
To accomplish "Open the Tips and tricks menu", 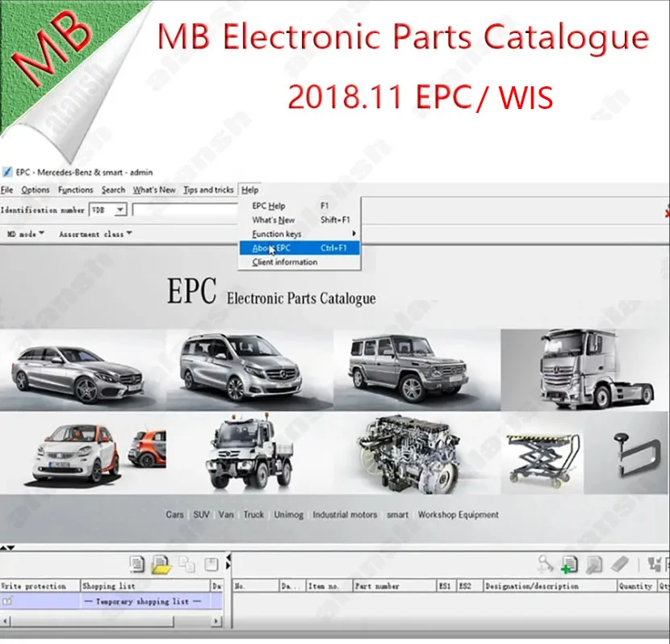I will click(x=208, y=190).
